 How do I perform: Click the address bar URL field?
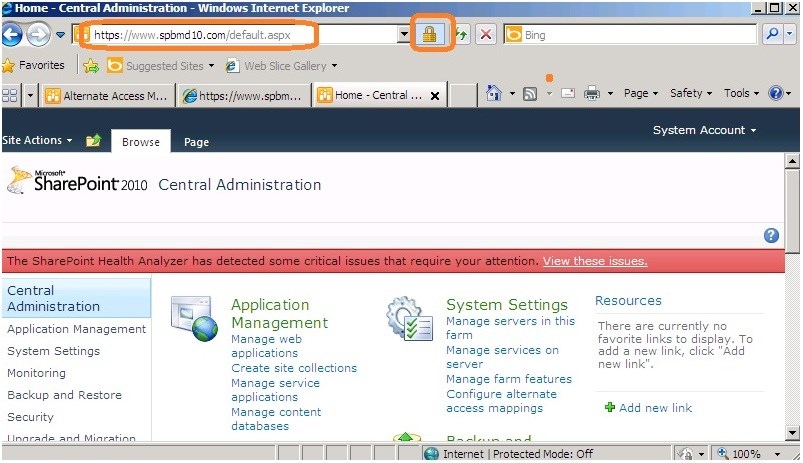pos(237,35)
